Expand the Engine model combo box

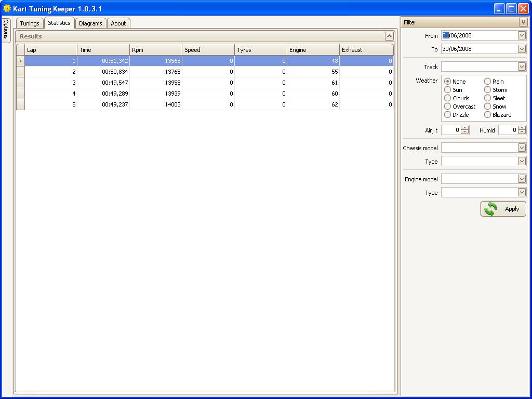point(522,179)
